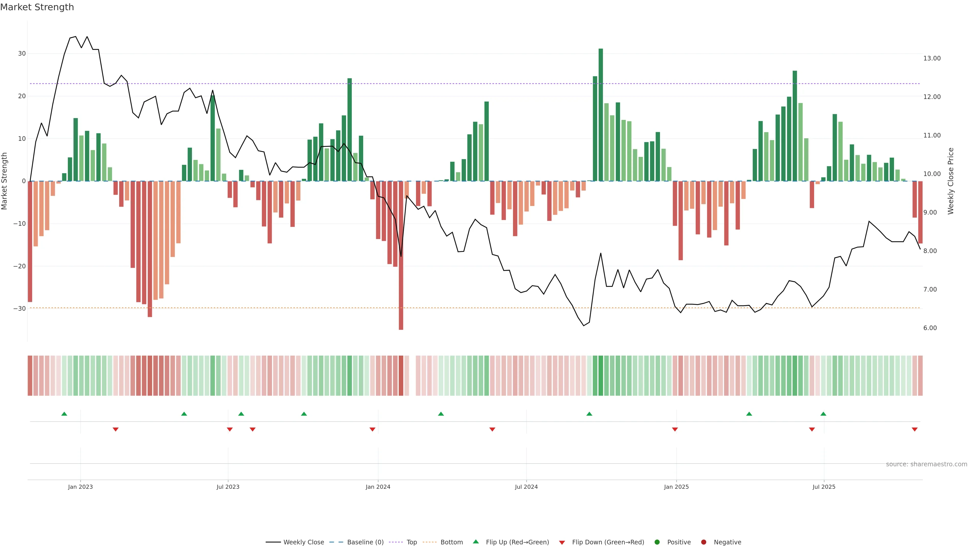The image size is (980, 551).
Task: Click the Flip Down legend triangle icon
Action: 562,542
